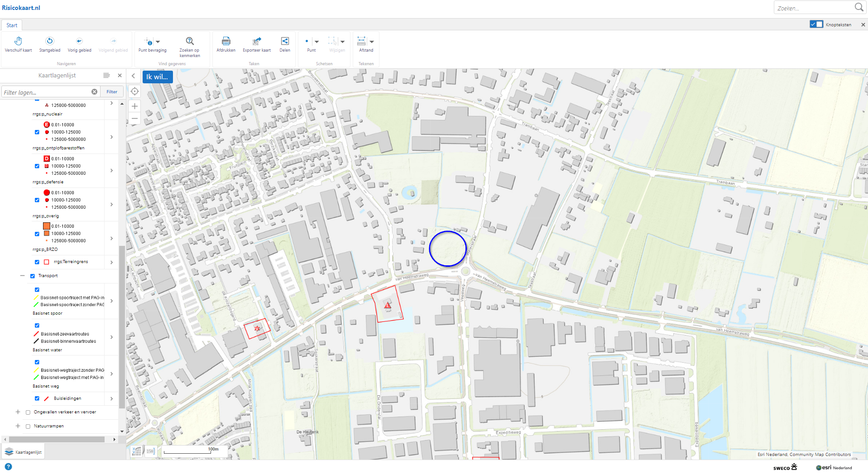Click the layer list scroll-down arrow
This screenshot has width=868, height=475.
(x=122, y=432)
